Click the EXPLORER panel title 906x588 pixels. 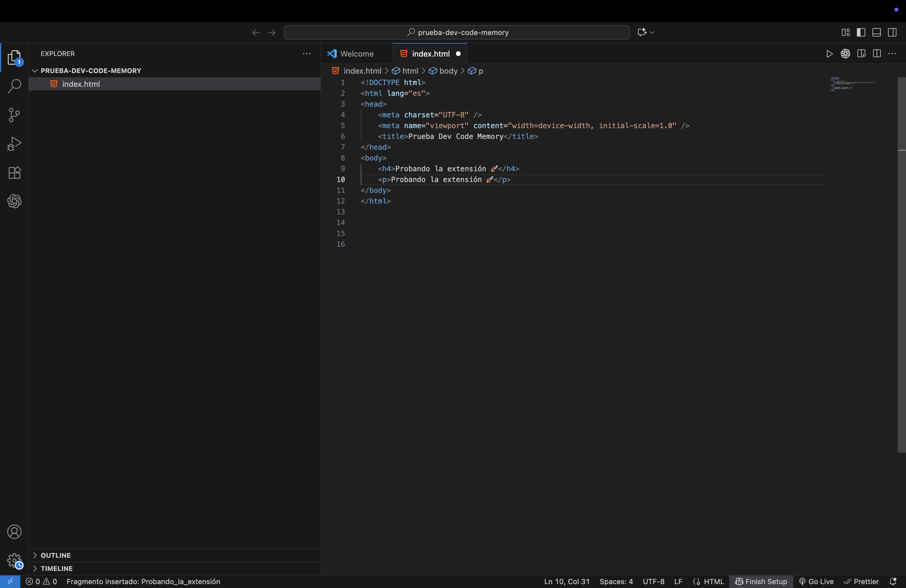click(x=58, y=54)
